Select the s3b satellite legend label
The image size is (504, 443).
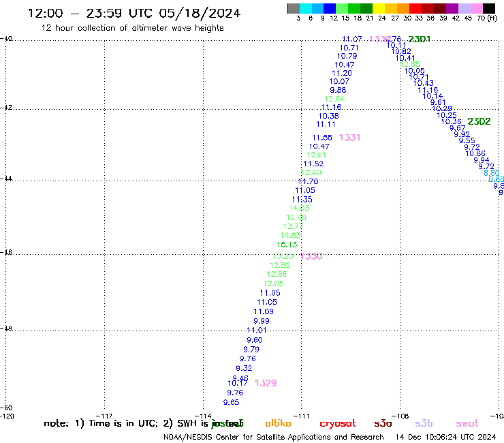[424, 423]
